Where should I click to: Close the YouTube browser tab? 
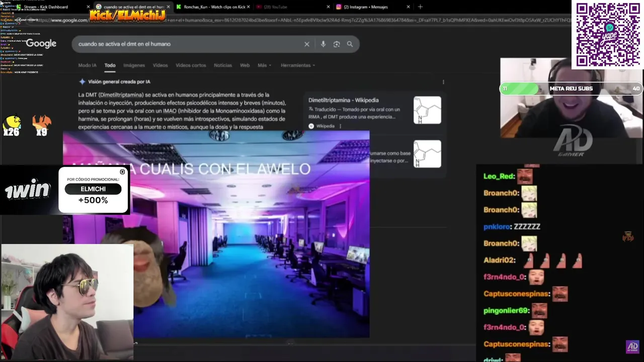(x=328, y=7)
